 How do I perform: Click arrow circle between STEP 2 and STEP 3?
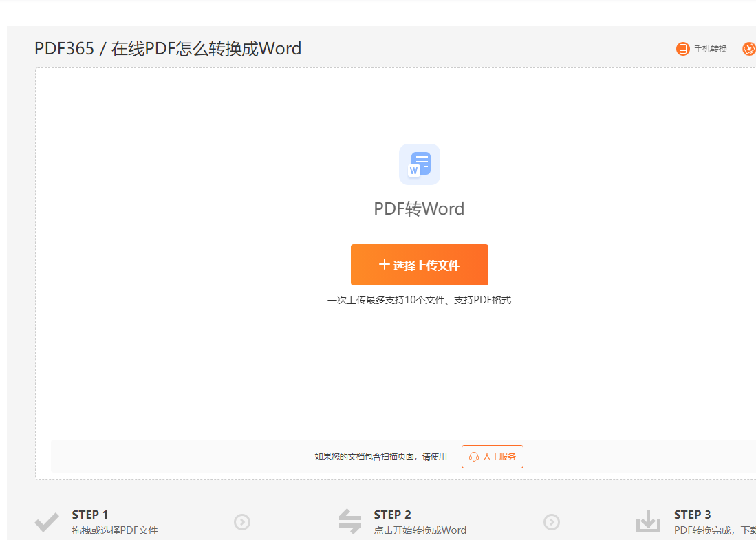(552, 521)
